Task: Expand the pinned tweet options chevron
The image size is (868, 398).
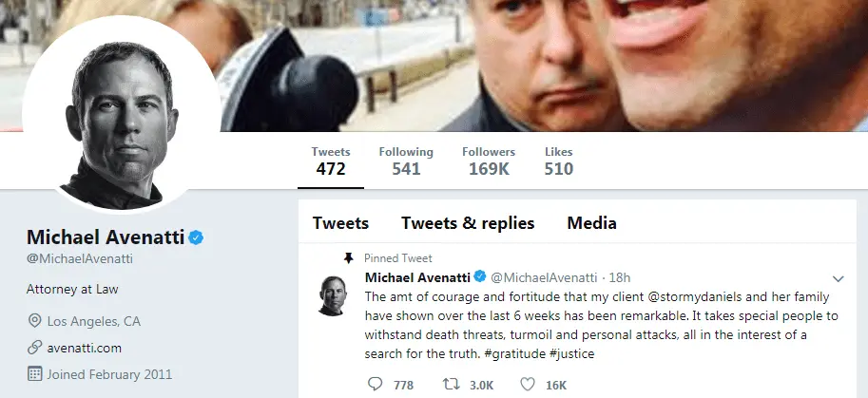Action: [839, 278]
